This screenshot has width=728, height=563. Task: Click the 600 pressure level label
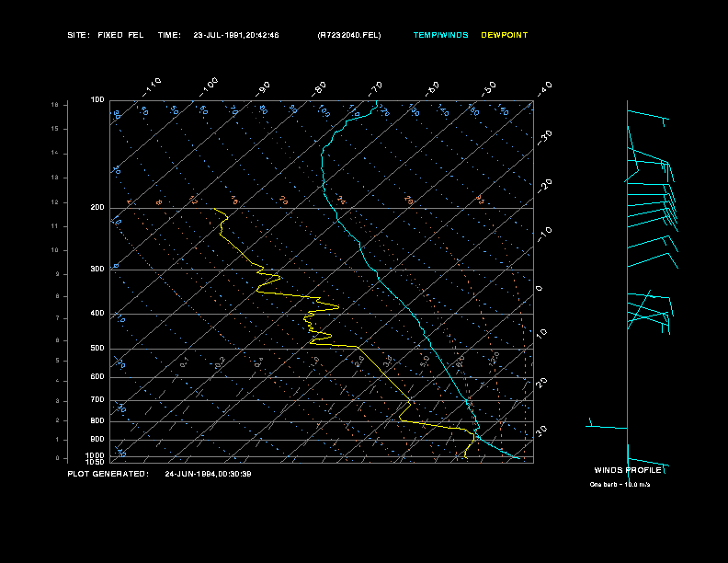(97, 377)
